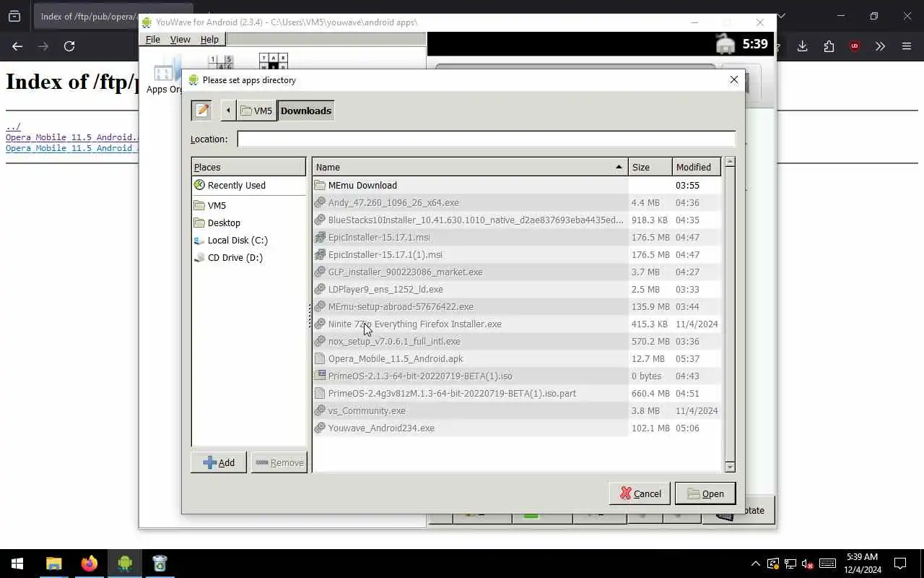This screenshot has height=578, width=924.
Task: Toggle the type-a-file-name pencil button
Action: coord(201,111)
